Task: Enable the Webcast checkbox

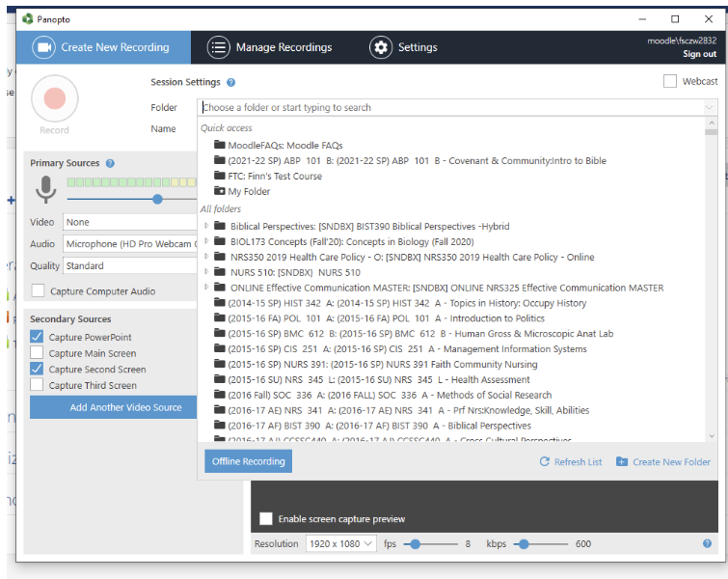Action: click(x=670, y=82)
